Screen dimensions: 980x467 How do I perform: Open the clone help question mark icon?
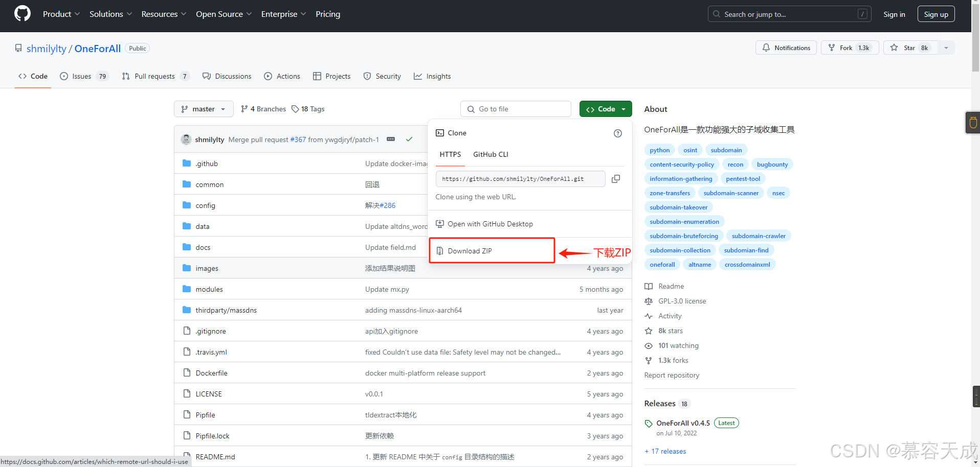(618, 133)
